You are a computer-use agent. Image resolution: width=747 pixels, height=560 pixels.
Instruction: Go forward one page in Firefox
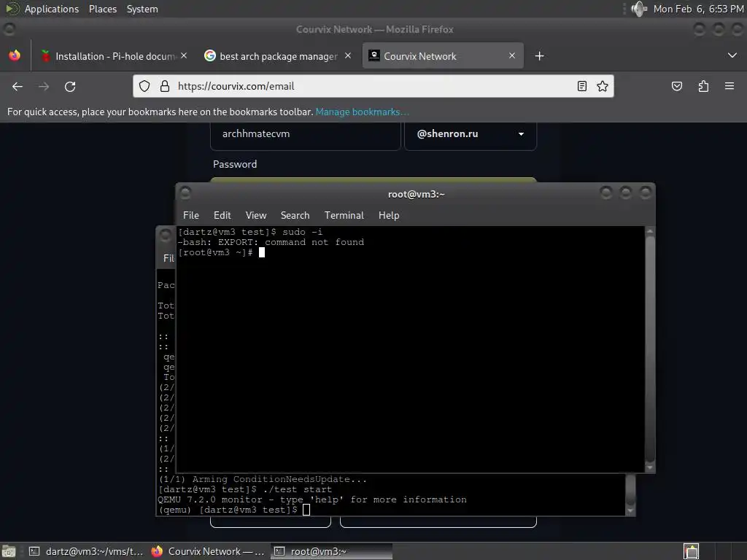tap(44, 86)
